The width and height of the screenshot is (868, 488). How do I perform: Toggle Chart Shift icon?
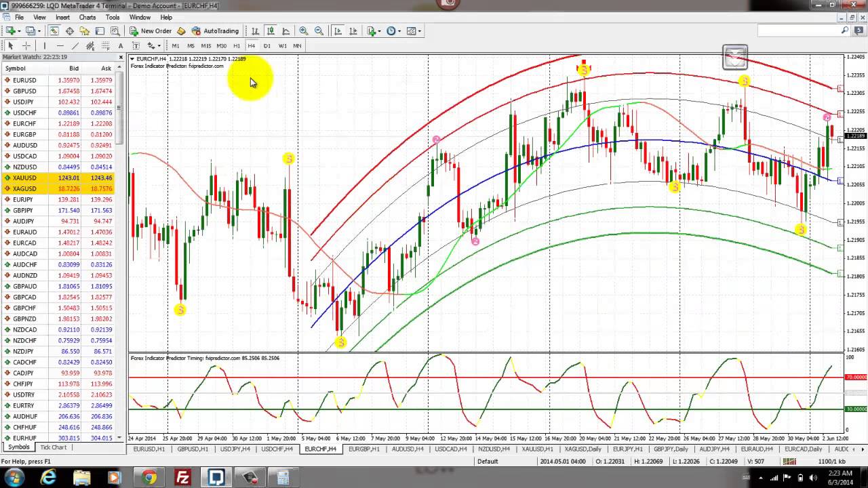pos(353,30)
